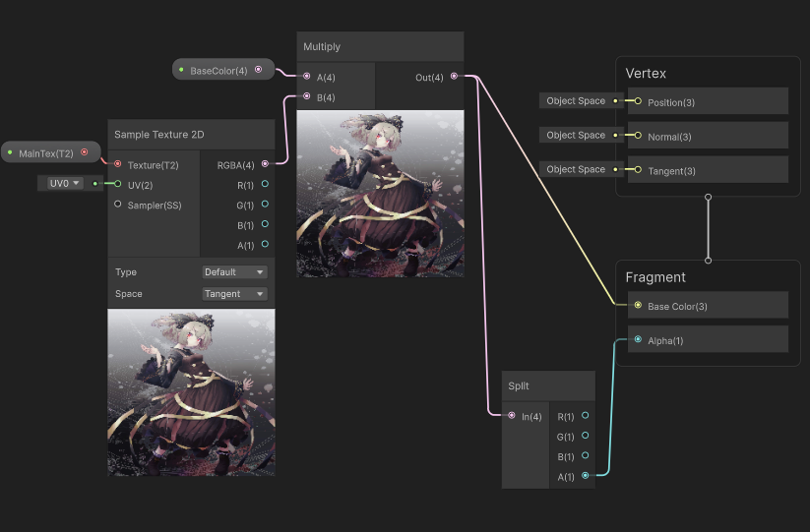Screen dimensions: 810x532
Task: Click the Vertex Position(3) input port
Action: 638,101
